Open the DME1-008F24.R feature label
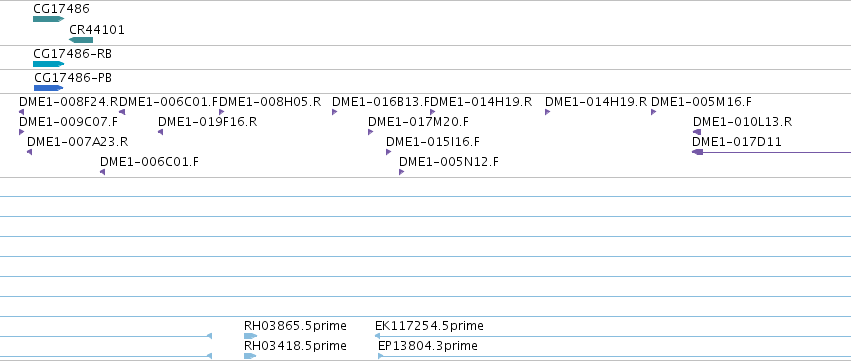Viewport: 851px width, 361px height. click(x=68, y=102)
